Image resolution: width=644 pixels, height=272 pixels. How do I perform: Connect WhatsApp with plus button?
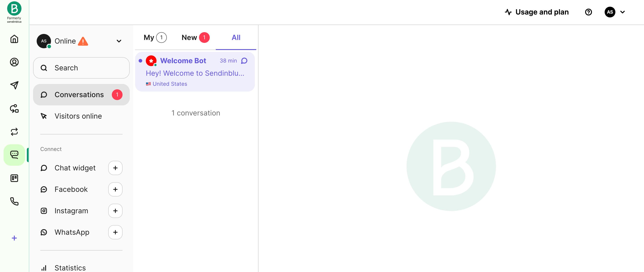pyautogui.click(x=115, y=232)
